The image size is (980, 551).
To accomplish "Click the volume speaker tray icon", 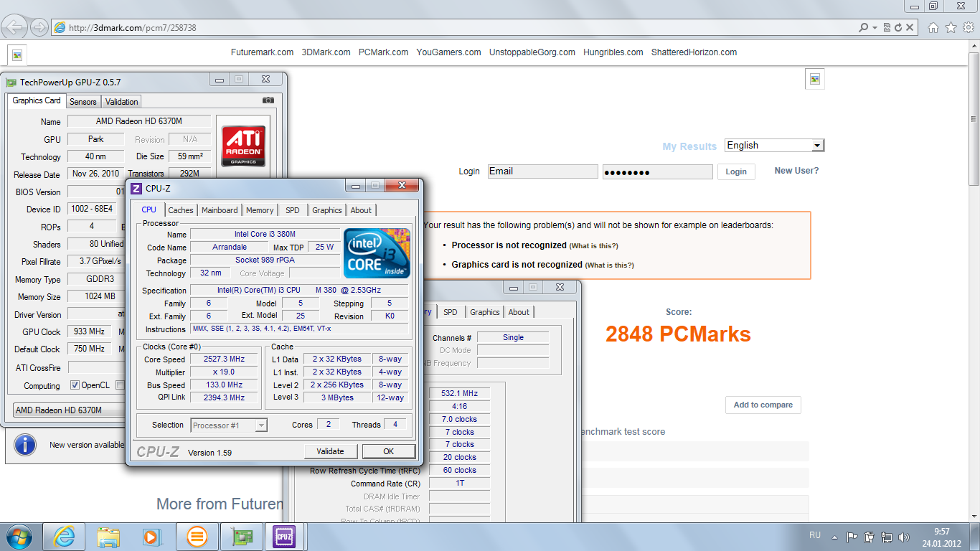I will click(x=905, y=537).
